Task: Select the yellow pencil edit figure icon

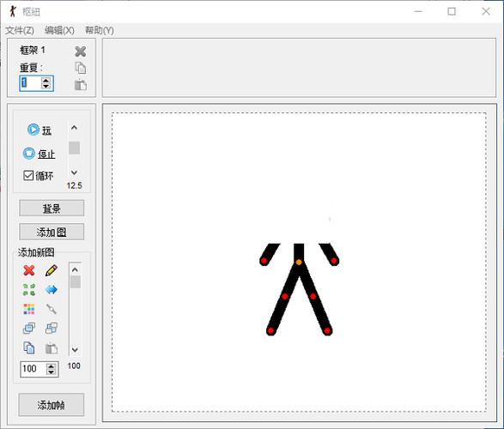Action: click(52, 270)
